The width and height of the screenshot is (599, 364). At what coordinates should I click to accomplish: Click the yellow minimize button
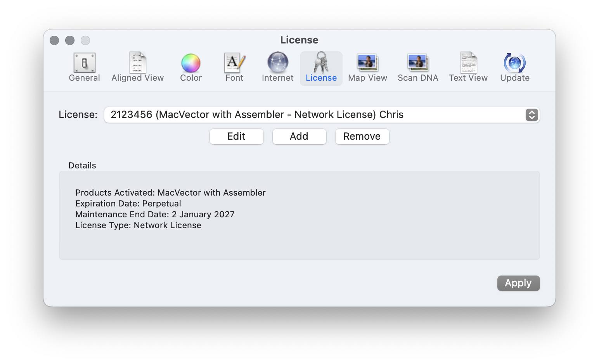[70, 40]
